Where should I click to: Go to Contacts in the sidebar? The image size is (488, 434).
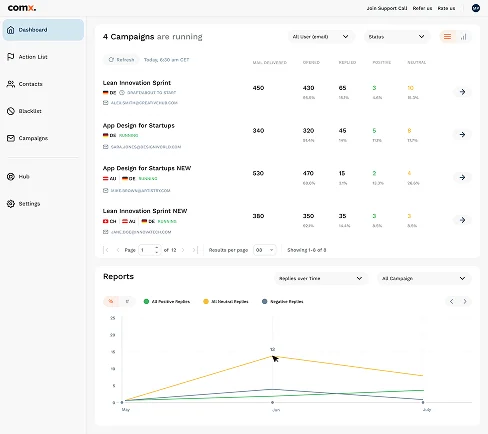pyautogui.click(x=25, y=84)
